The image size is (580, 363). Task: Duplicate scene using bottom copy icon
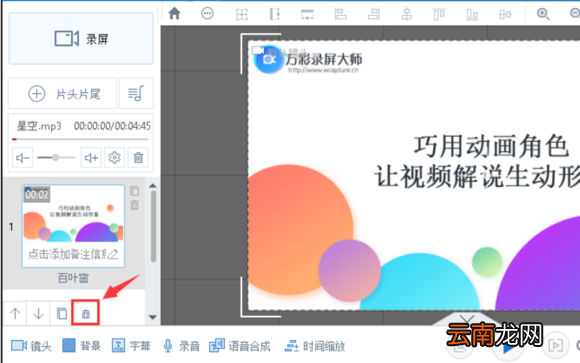62,314
